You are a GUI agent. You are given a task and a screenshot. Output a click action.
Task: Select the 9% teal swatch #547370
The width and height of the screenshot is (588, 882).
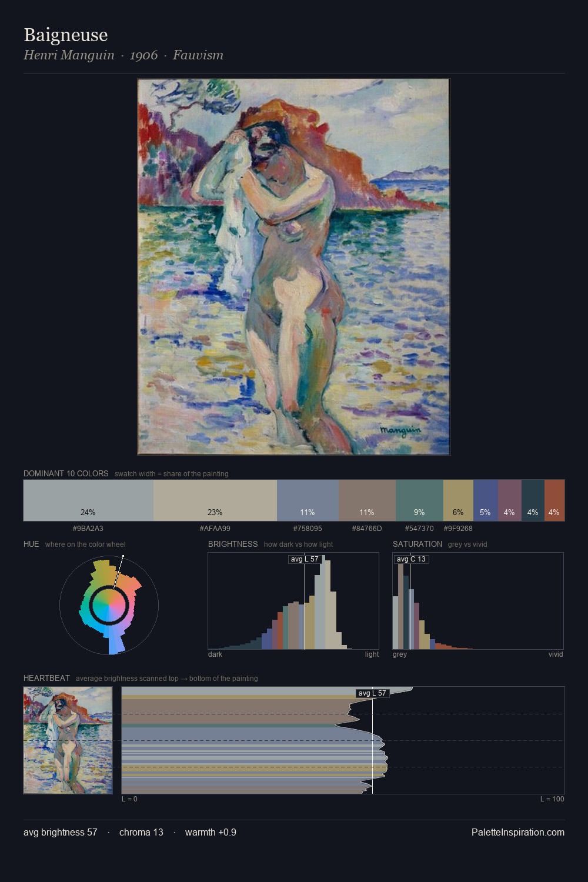(419, 500)
